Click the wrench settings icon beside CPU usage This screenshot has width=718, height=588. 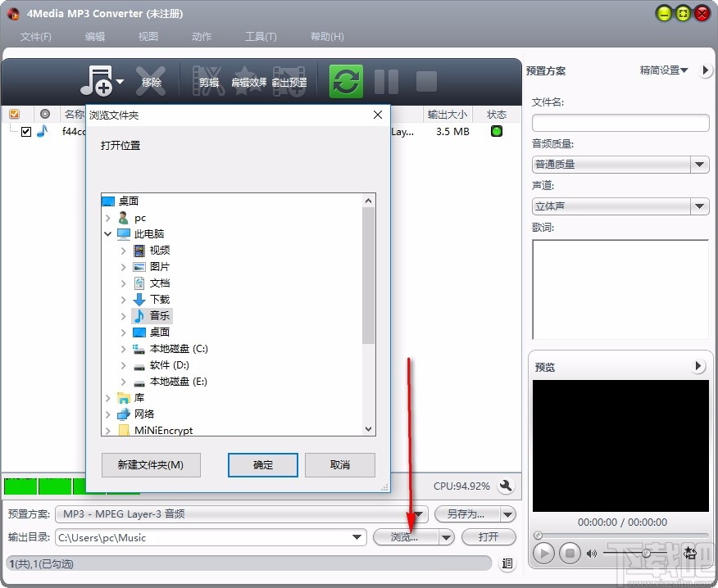506,486
